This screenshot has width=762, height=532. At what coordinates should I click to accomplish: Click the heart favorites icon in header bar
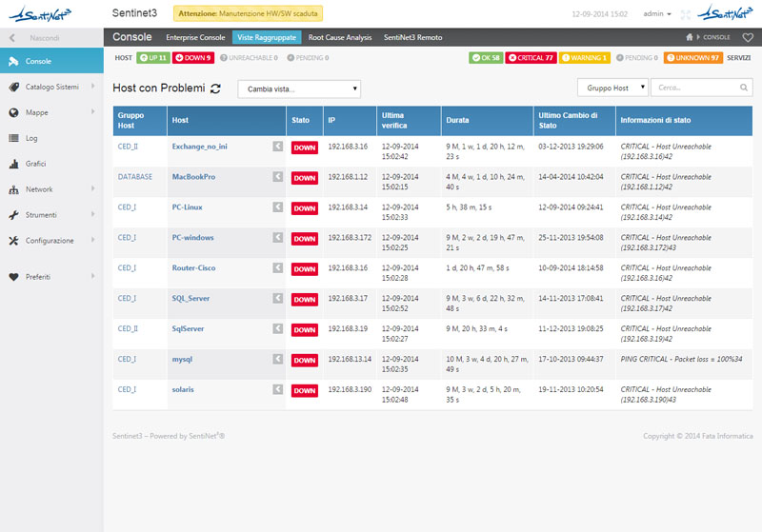[x=748, y=37]
